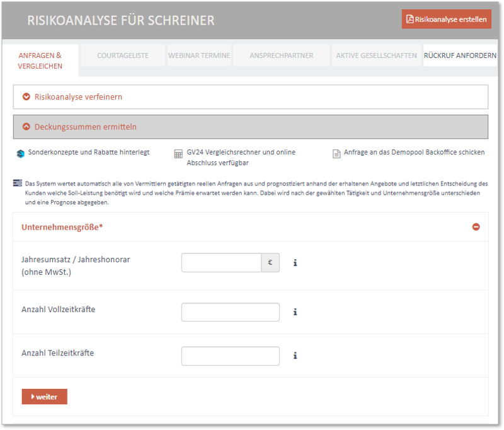This screenshot has width=504, height=430.
Task: Click 'Anfrage an das Demopool Backoffice schicken'
Action: point(415,152)
